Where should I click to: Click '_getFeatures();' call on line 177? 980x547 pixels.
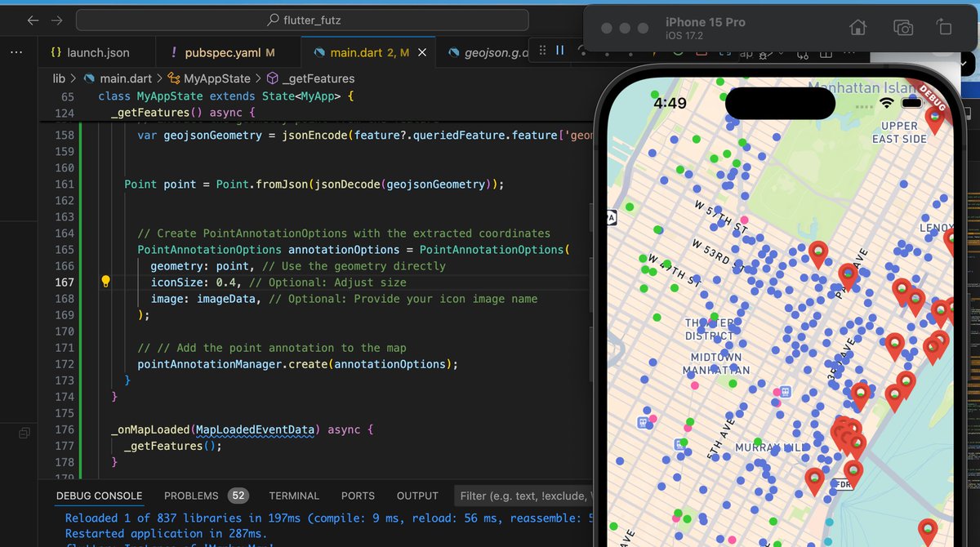173,446
